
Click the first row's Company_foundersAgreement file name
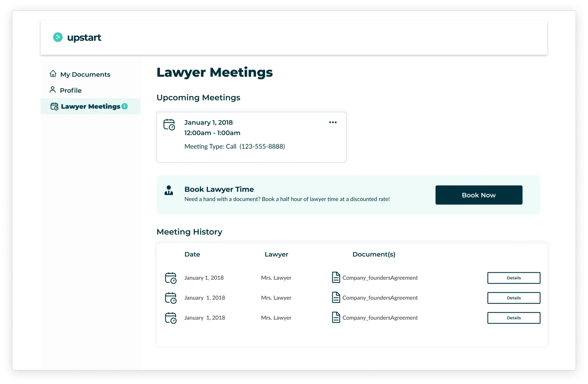[380, 278]
